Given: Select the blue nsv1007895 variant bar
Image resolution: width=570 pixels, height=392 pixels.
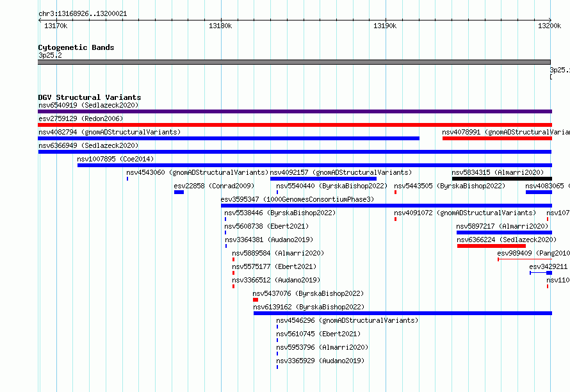Looking at the screenshot, I should 315,165.
